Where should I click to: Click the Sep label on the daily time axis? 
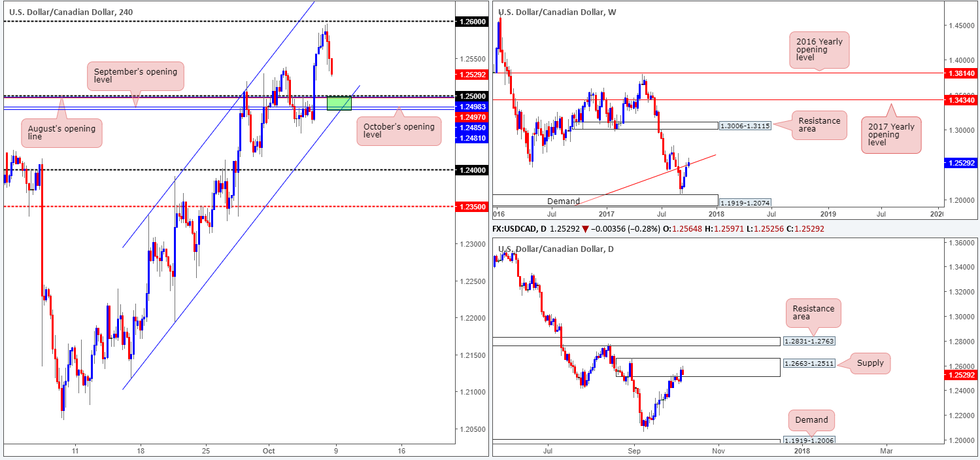[x=634, y=451]
